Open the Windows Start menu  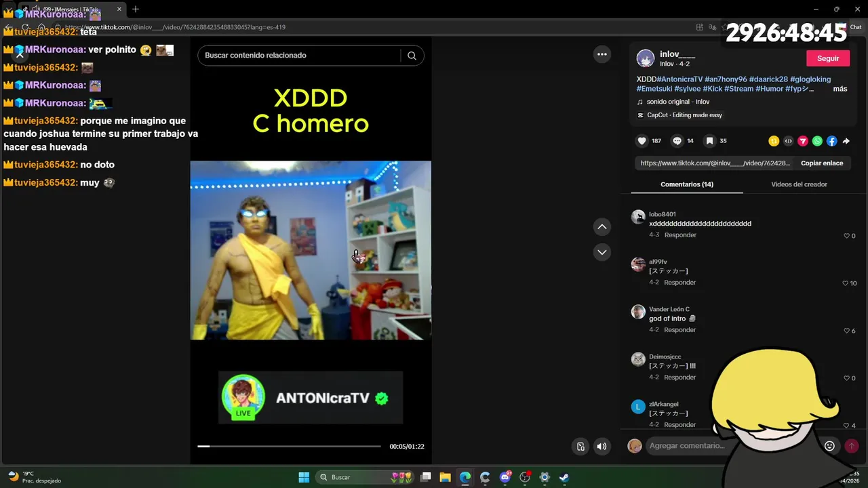[304, 477]
